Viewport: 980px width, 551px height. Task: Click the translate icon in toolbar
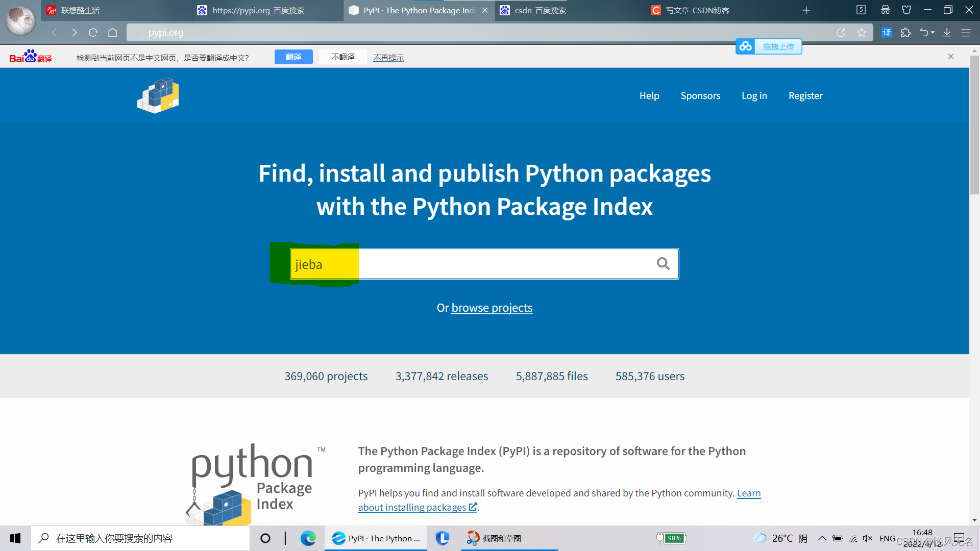click(887, 33)
